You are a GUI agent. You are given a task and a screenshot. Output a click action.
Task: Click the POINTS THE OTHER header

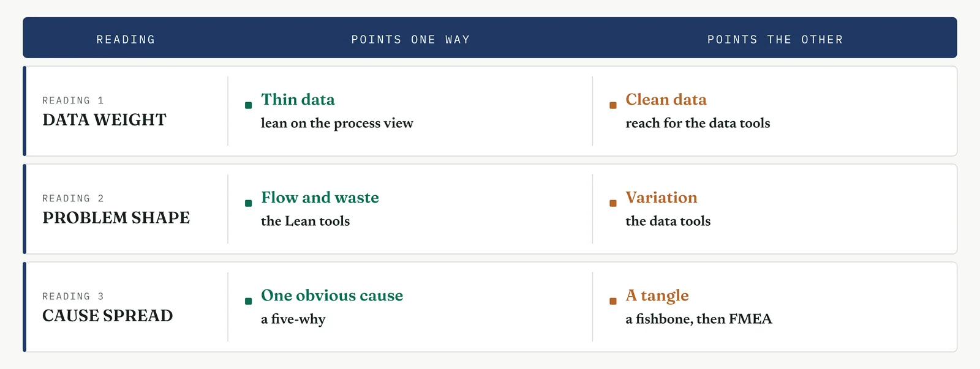[775, 40]
